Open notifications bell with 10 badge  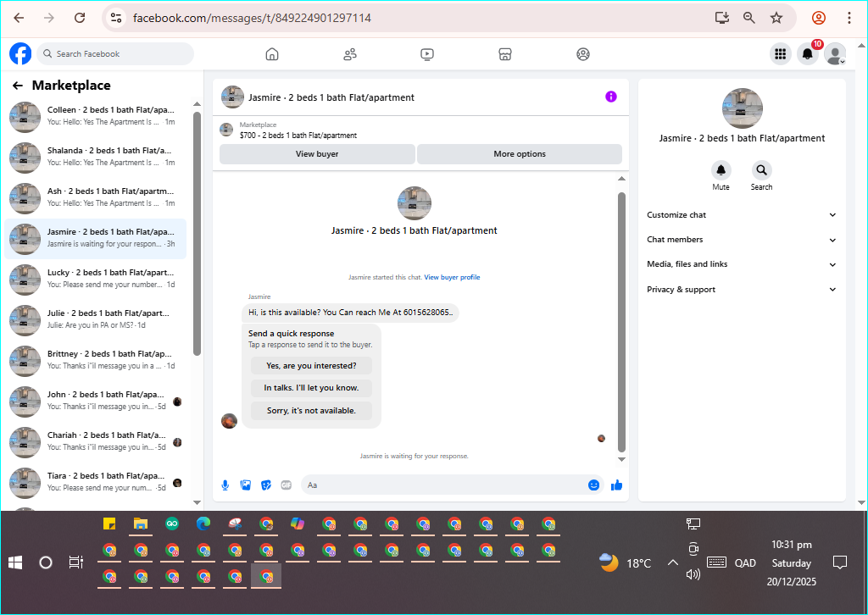click(x=808, y=53)
